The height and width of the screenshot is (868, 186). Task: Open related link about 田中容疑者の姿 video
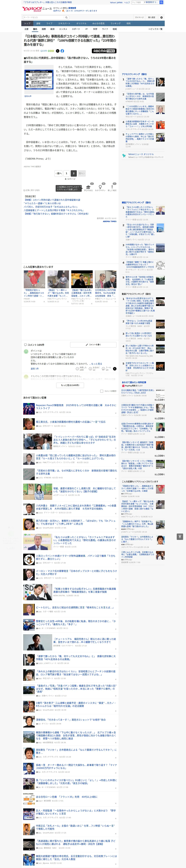point(52,200)
